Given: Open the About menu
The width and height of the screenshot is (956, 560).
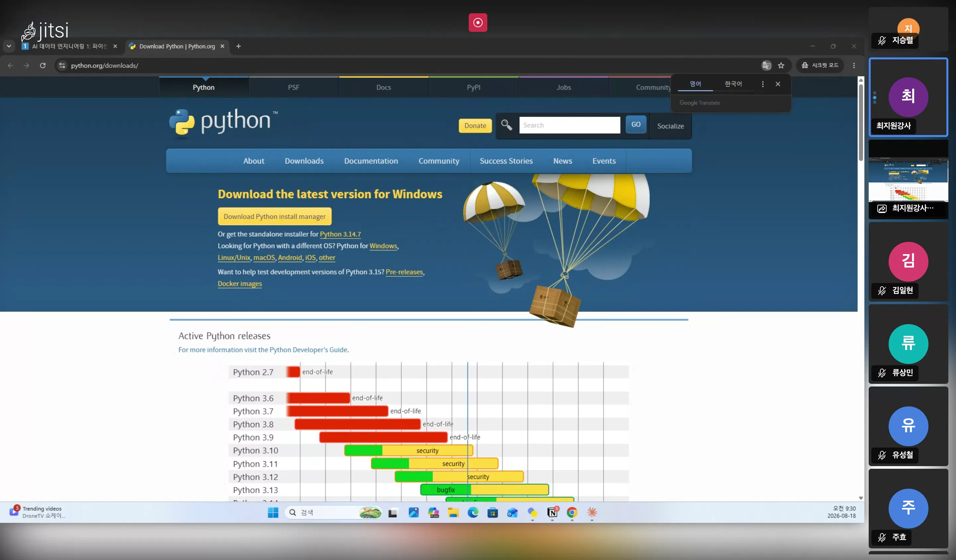Looking at the screenshot, I should coord(254,161).
